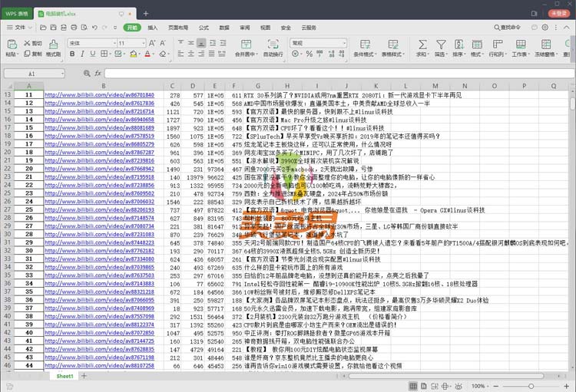The width and height of the screenshot is (576, 392).
Task: Click the Save icon in quick access bar
Action: [53, 28]
